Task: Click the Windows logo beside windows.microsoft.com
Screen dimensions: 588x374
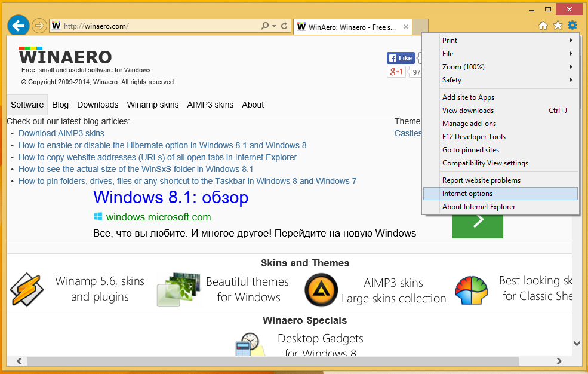Action: point(98,216)
